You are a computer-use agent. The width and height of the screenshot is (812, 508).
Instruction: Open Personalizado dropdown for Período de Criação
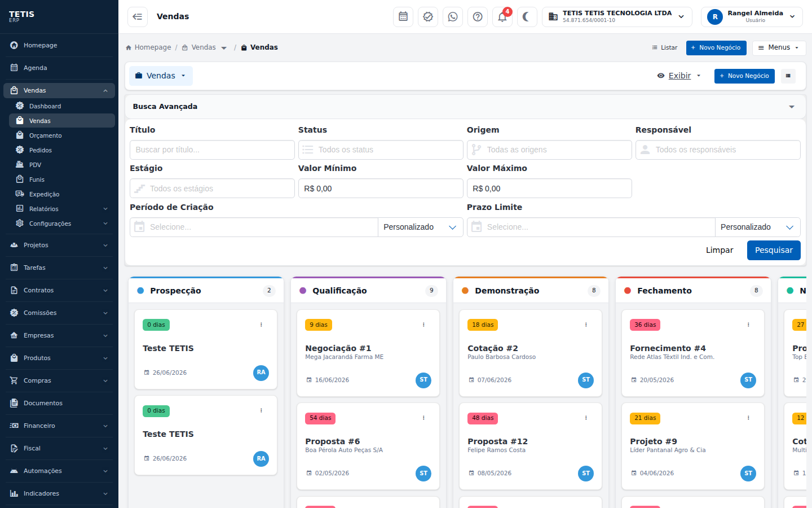point(421,227)
